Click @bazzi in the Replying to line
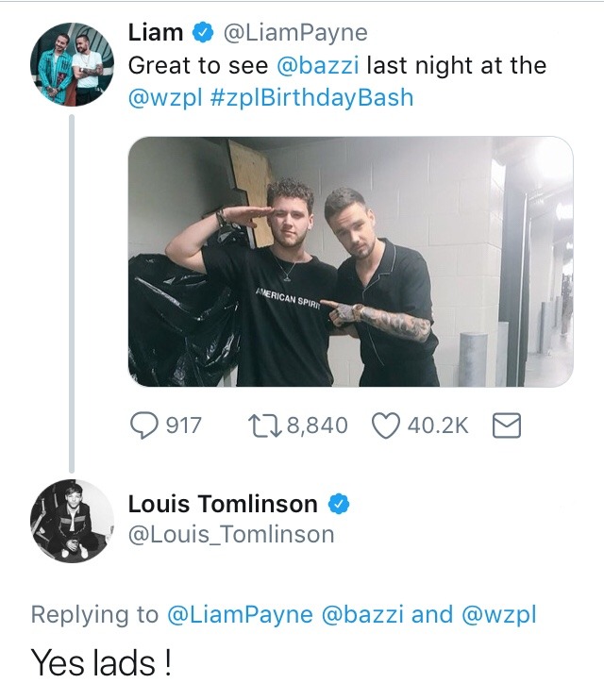 [363, 614]
